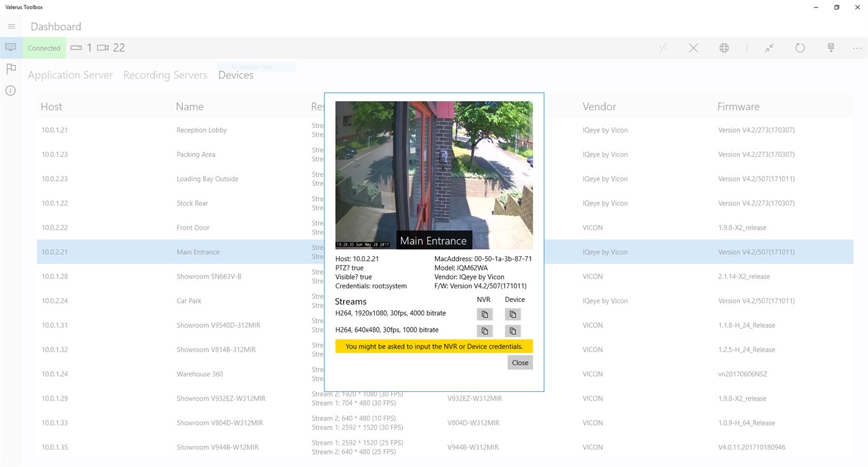Open the ellipsis more options menu

pyautogui.click(x=857, y=48)
